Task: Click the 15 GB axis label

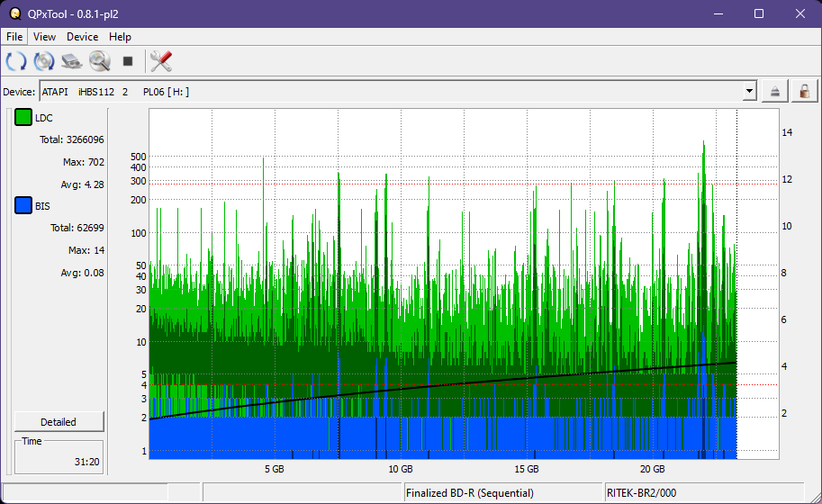Action: pos(527,469)
